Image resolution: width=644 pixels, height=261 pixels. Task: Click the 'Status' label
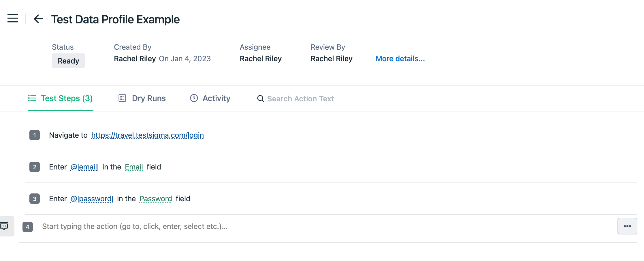click(x=63, y=47)
